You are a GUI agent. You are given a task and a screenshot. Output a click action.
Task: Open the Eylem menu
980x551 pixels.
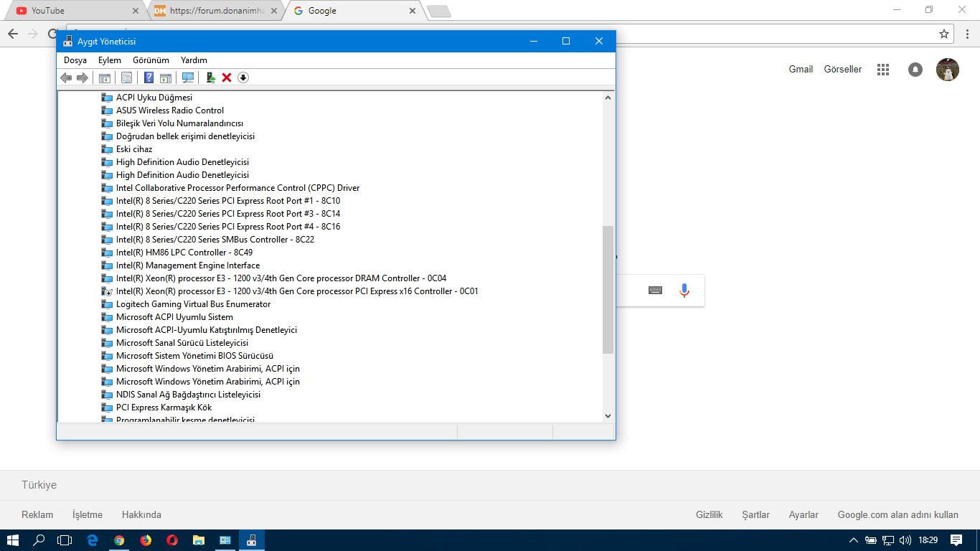110,60
